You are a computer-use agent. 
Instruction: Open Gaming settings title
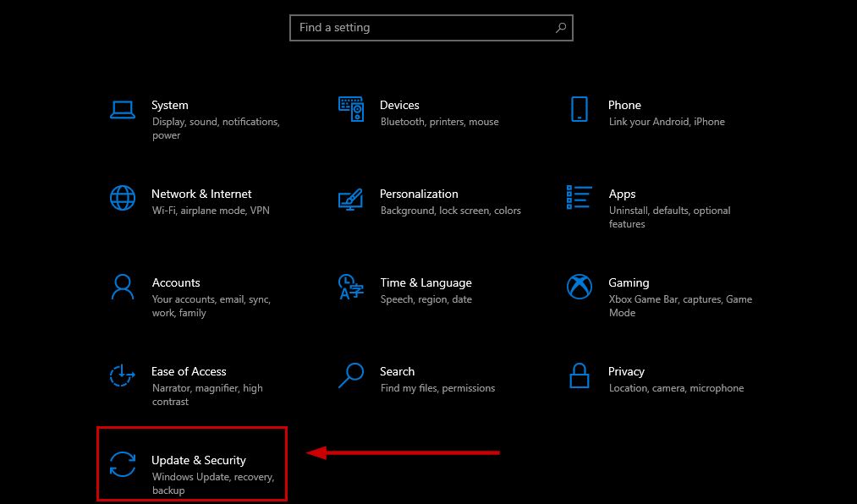[x=629, y=282]
